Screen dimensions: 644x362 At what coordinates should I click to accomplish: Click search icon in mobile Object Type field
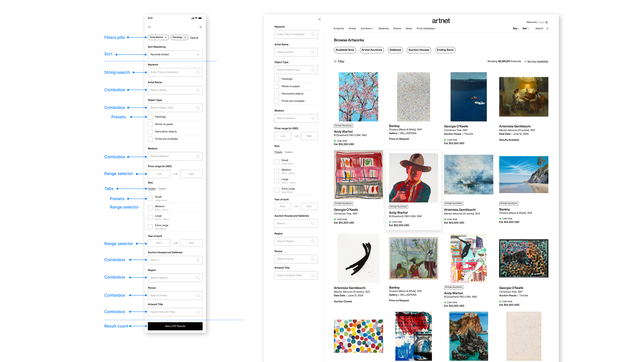click(198, 108)
